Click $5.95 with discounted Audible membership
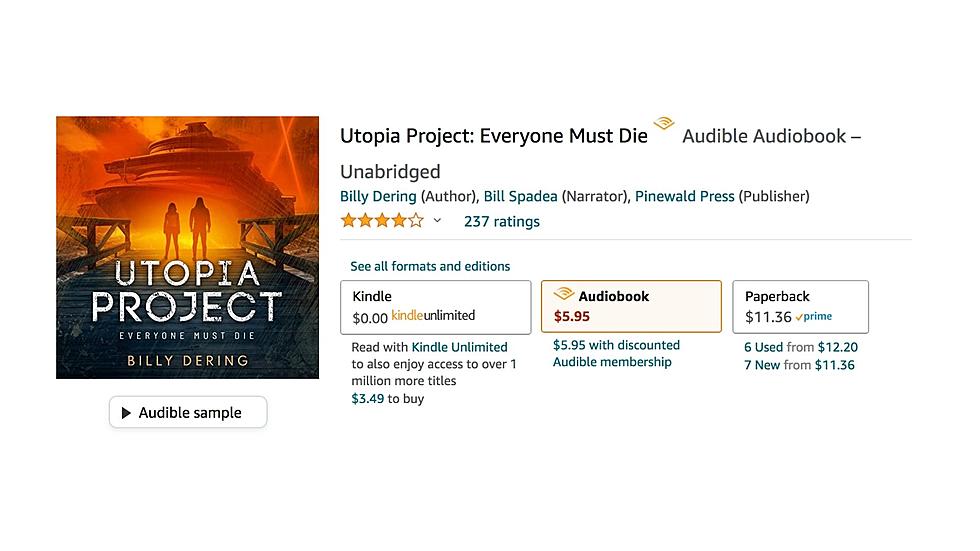980x551 pixels. 616,354
